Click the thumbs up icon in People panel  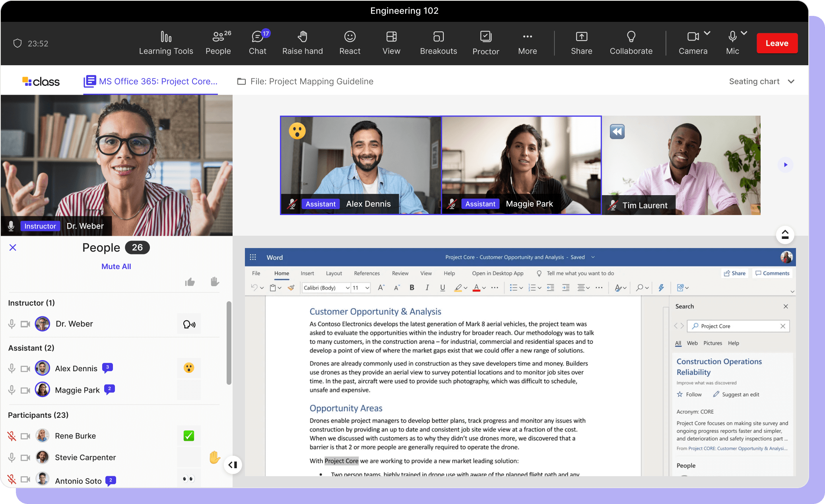(x=190, y=282)
